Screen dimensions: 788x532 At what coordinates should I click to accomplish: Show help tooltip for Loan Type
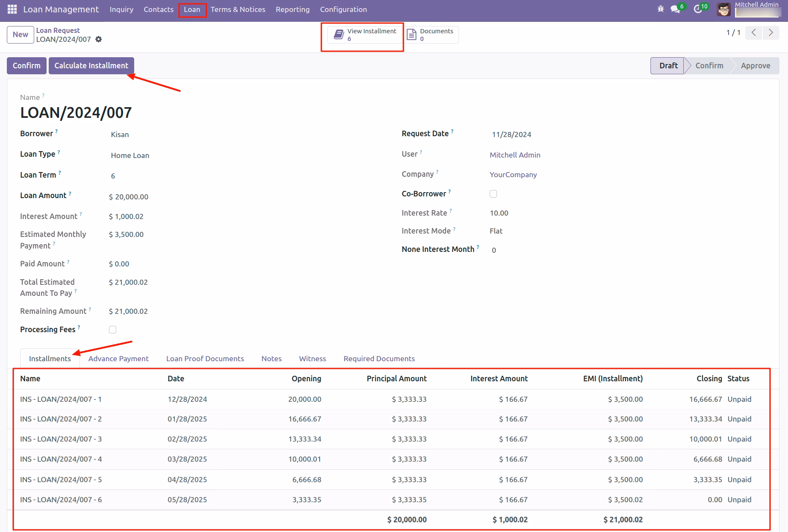[59, 152]
